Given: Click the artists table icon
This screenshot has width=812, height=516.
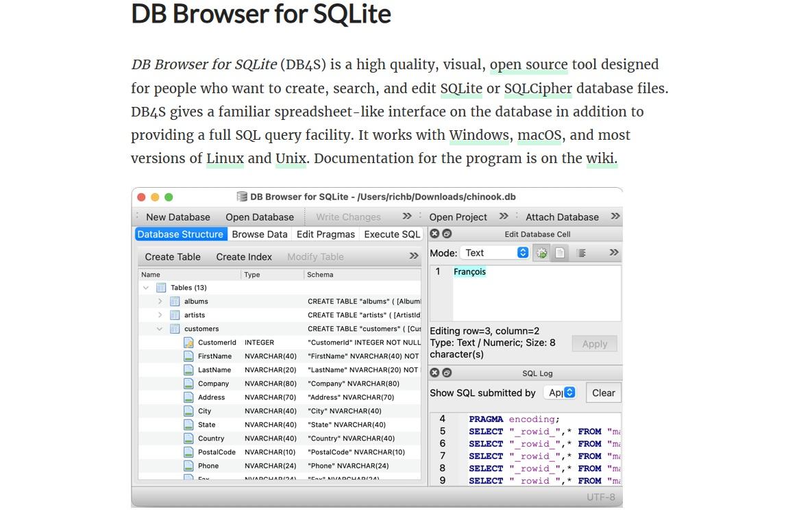Looking at the screenshot, I should [175, 315].
